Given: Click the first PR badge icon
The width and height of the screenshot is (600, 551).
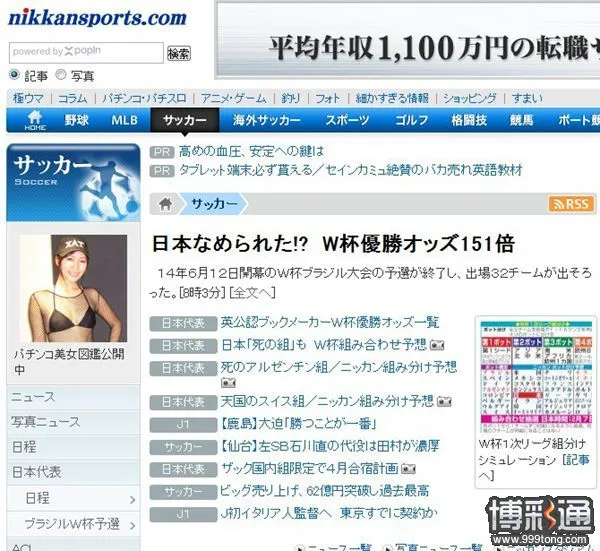Looking at the screenshot, I should [x=162, y=152].
